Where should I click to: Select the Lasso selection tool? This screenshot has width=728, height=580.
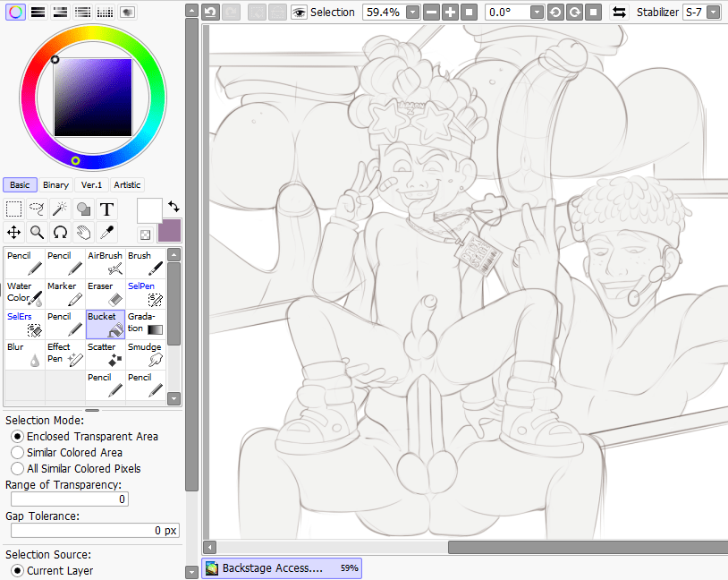[x=38, y=209]
